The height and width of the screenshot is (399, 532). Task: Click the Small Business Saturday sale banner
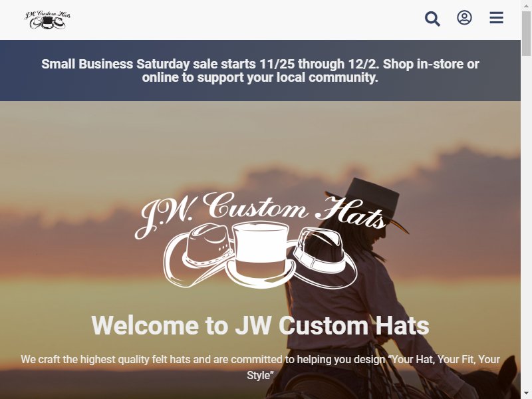tap(260, 70)
